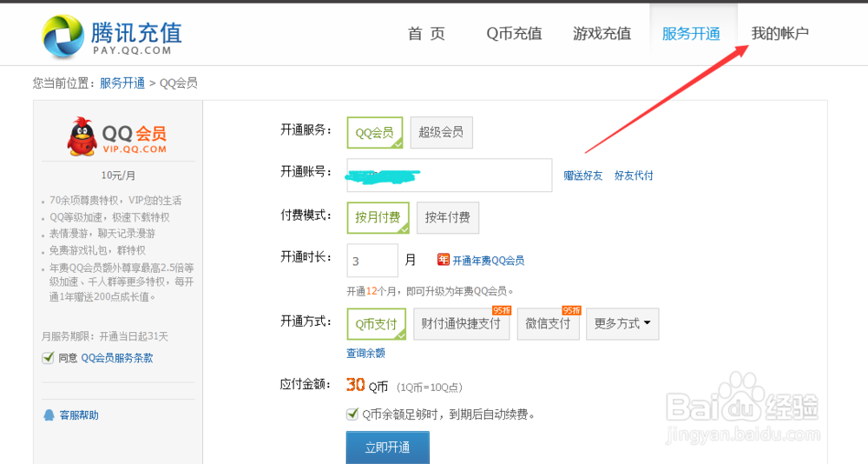Select Q币支付 payment method
The height and width of the screenshot is (464, 868).
point(377,324)
